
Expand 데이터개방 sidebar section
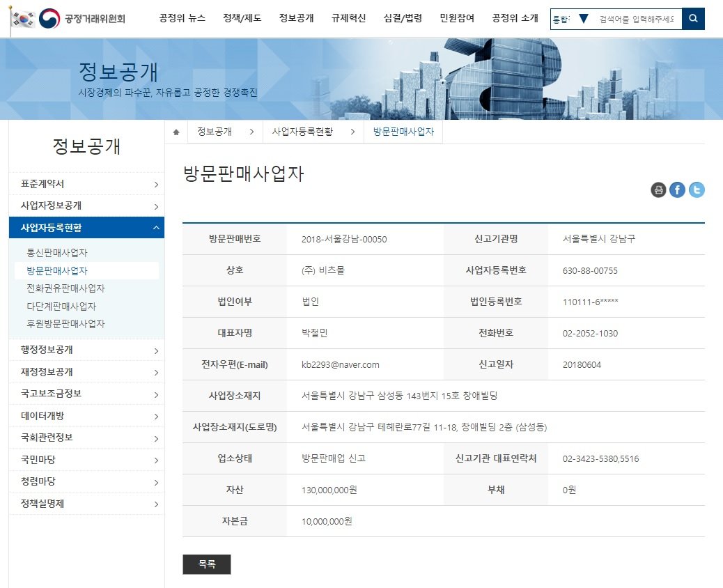[x=86, y=415]
